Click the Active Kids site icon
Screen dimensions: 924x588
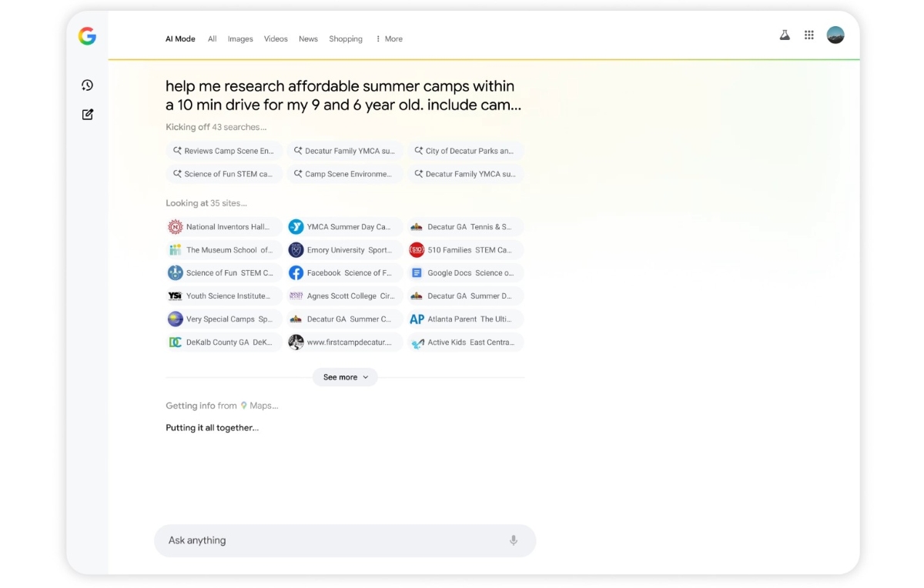[417, 342]
